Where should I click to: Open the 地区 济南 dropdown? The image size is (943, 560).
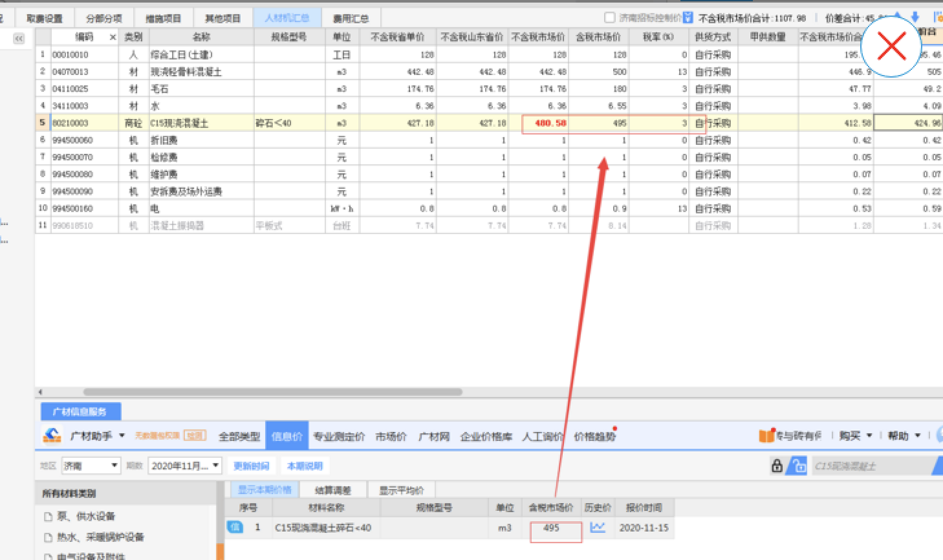tap(91, 466)
